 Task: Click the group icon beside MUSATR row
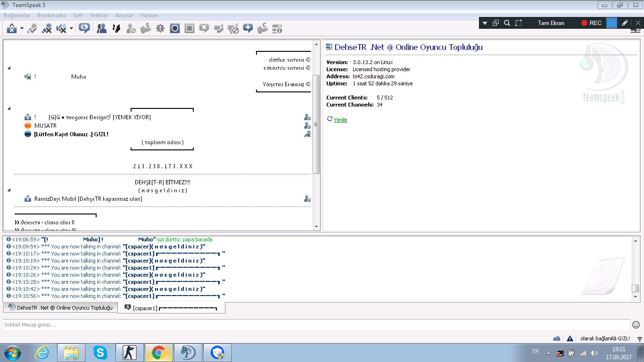pyautogui.click(x=307, y=126)
